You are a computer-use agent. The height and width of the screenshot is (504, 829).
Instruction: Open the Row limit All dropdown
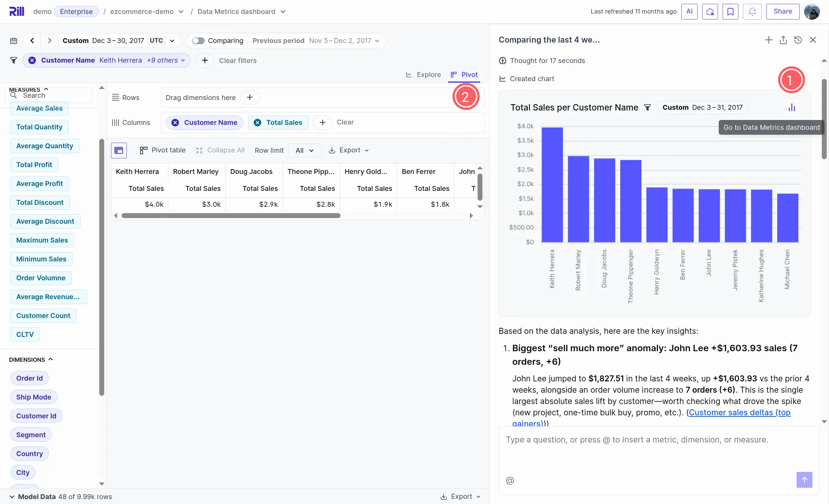pyautogui.click(x=305, y=151)
